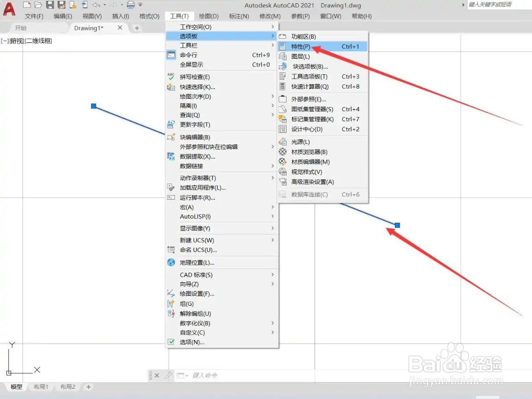Open the 视图(V) menu
Screen dimensions: 532x399
[x=92, y=16]
